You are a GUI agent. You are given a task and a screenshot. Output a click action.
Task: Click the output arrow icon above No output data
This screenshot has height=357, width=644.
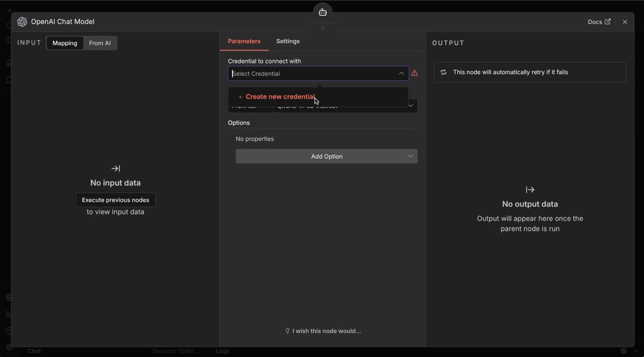click(530, 190)
